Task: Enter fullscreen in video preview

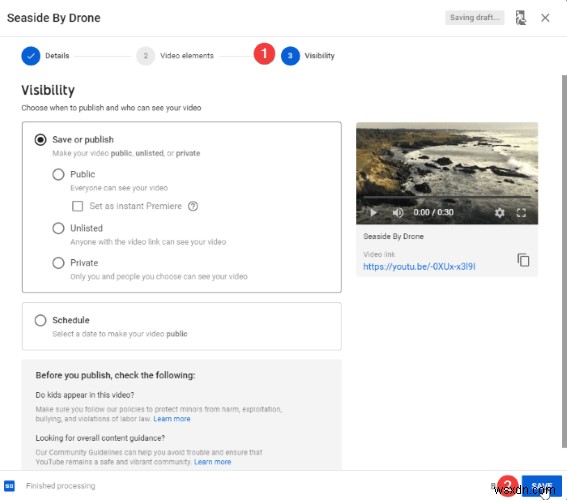Action: coord(521,213)
